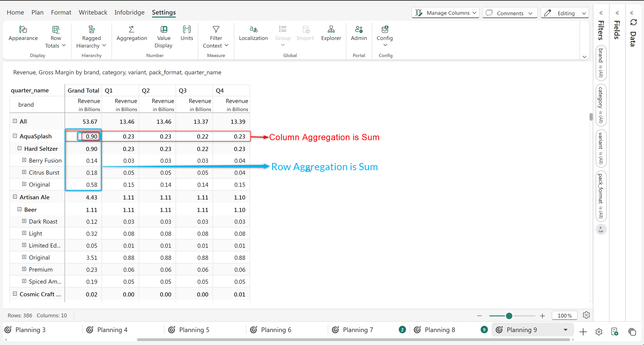The image size is (644, 345).
Task: Switch to the Writeback ribbon tab
Action: pos(93,12)
